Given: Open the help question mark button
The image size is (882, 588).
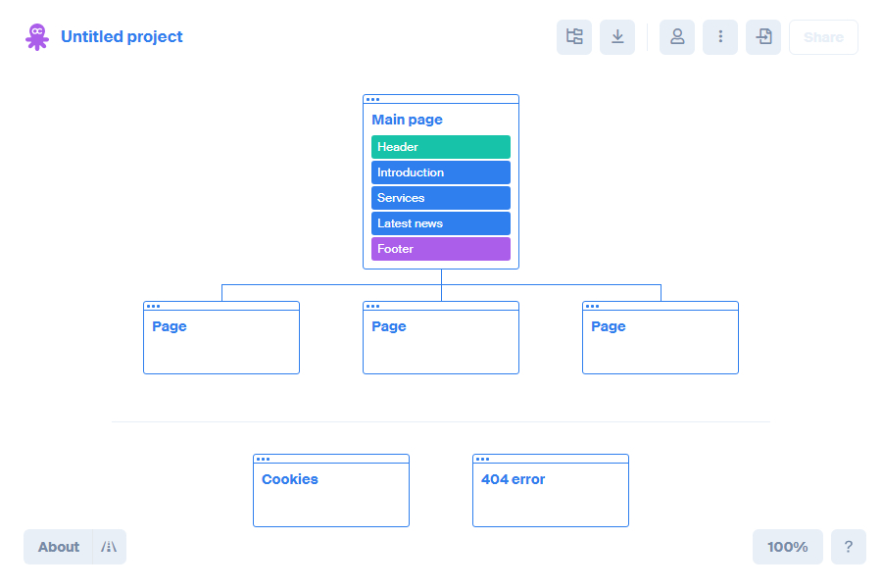Looking at the screenshot, I should pos(849,547).
